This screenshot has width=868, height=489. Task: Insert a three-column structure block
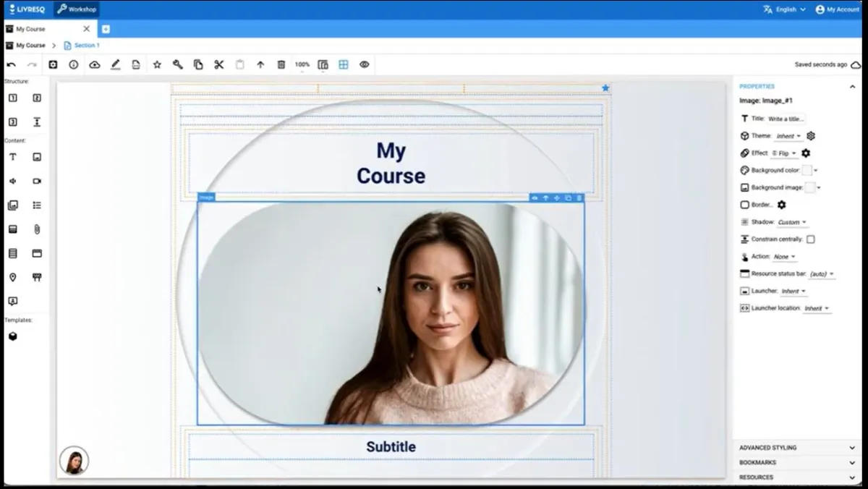coord(13,122)
